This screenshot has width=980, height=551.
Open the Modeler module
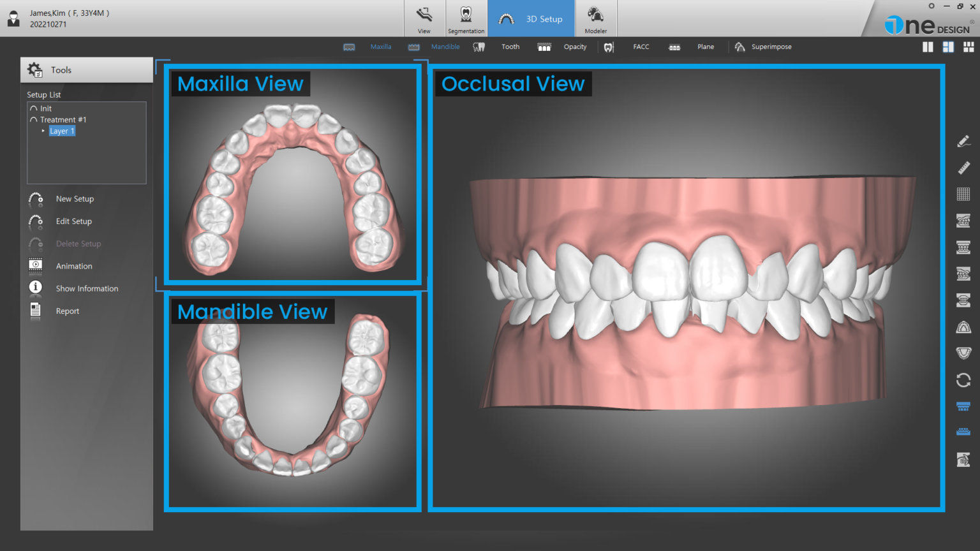(595, 18)
